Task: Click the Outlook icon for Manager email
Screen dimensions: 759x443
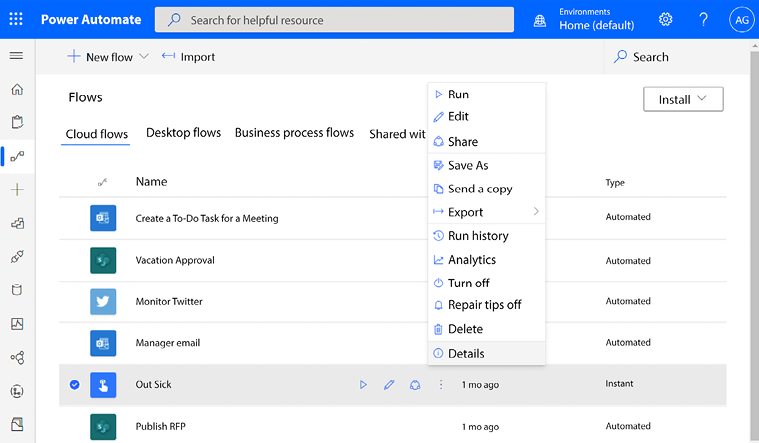Action: point(103,343)
